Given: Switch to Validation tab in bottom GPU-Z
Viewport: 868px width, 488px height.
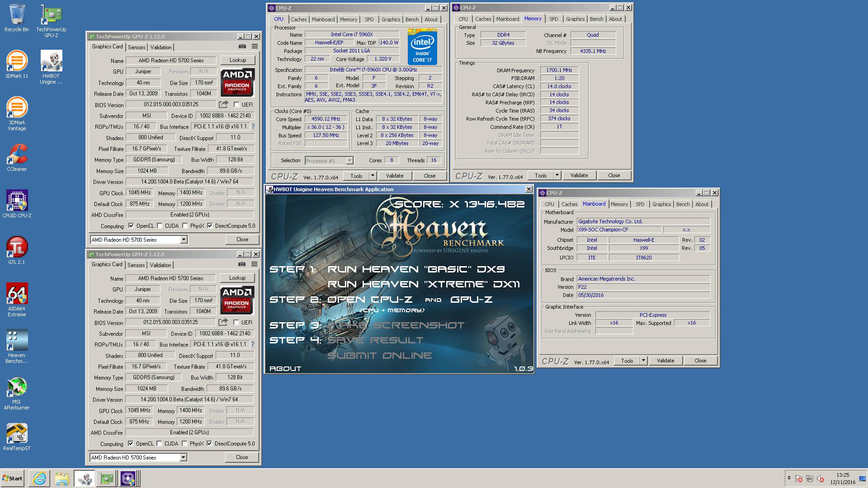Looking at the screenshot, I should click(x=160, y=265).
